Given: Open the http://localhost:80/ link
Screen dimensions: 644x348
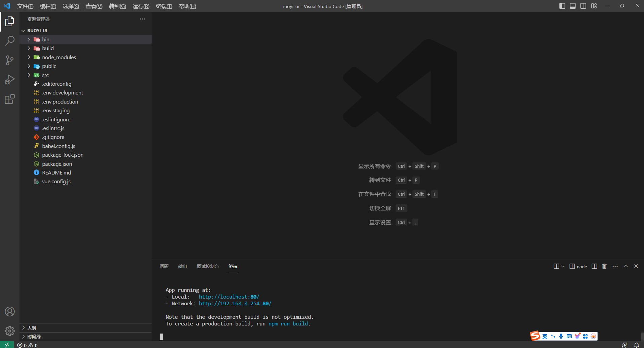Looking at the screenshot, I should [x=229, y=297].
